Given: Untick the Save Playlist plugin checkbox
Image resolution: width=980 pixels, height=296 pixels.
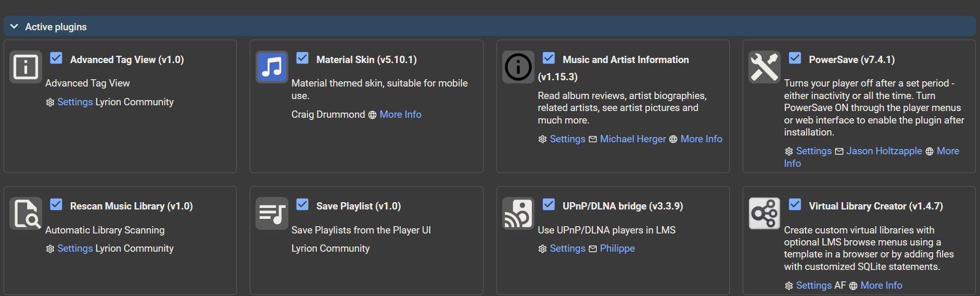Looking at the screenshot, I should [x=302, y=204].
